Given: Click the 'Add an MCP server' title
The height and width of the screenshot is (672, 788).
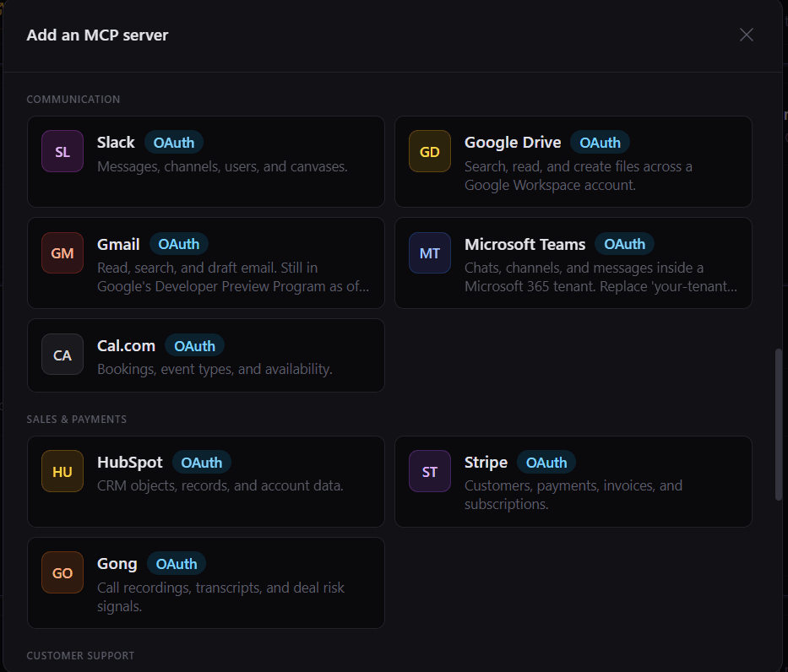Looking at the screenshot, I should point(97,35).
